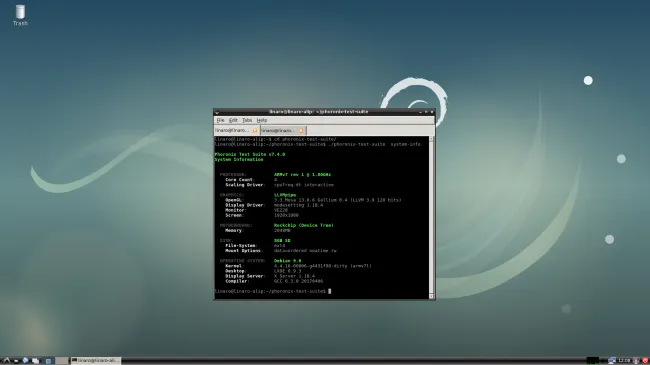The height and width of the screenshot is (365, 650).
Task: Open the Tabs menu in the terminal
Action: [x=247, y=120]
